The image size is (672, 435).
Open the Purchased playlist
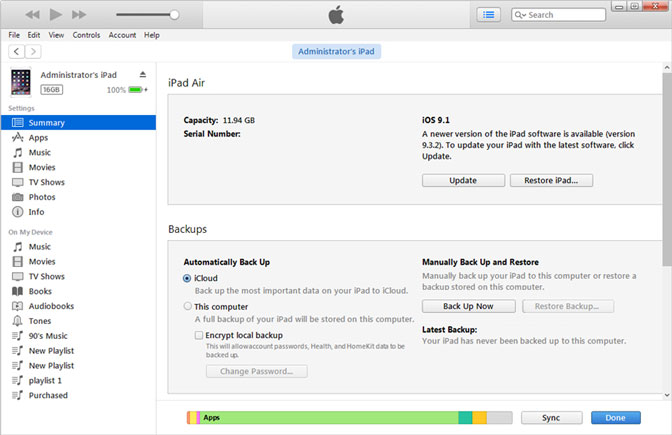point(78,395)
